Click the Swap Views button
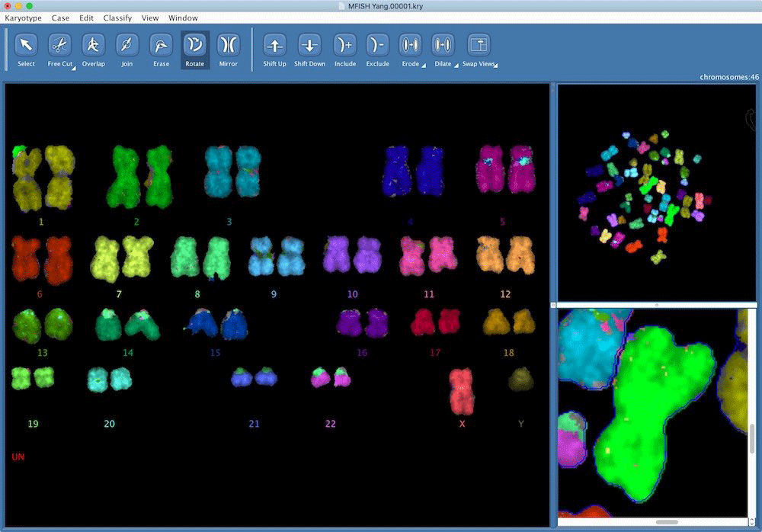This screenshot has width=762, height=532. pyautogui.click(x=478, y=45)
